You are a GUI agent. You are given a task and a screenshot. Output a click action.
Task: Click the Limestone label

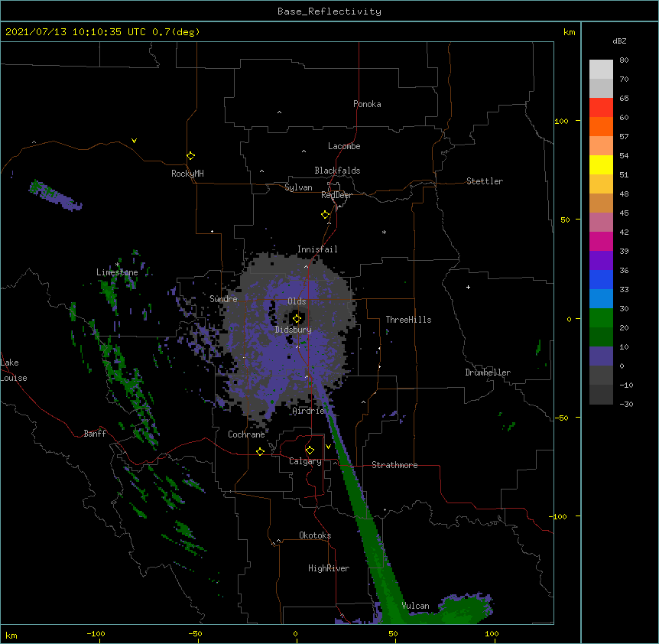(117, 272)
